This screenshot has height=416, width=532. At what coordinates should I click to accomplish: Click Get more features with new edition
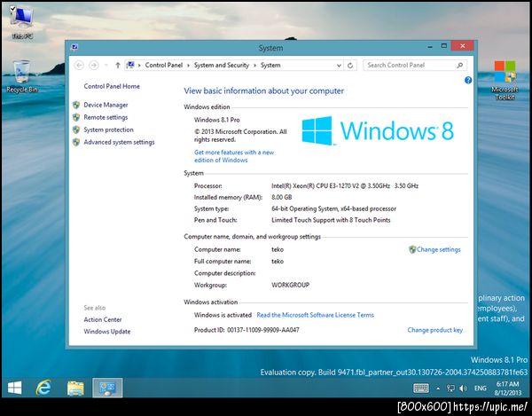click(x=234, y=156)
